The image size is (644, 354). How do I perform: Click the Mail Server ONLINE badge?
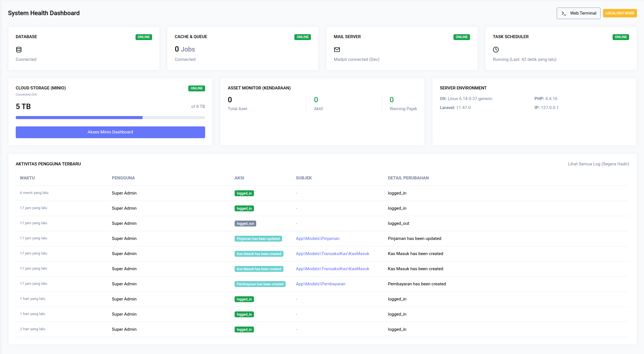point(462,37)
